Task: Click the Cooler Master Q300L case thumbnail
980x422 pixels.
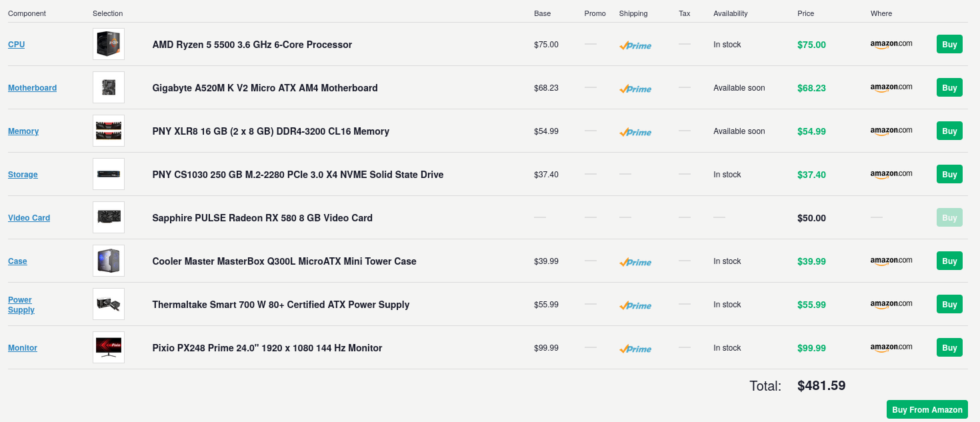Action: pos(109,261)
